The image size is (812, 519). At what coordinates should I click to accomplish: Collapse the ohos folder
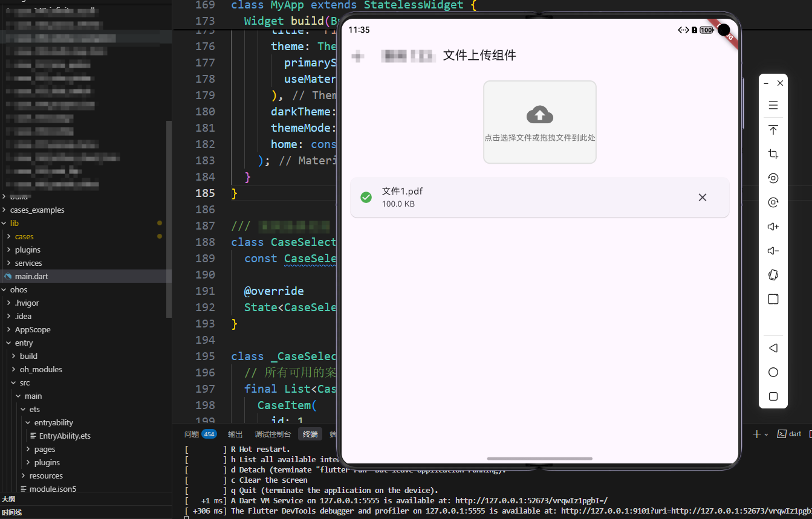pyautogui.click(x=19, y=289)
